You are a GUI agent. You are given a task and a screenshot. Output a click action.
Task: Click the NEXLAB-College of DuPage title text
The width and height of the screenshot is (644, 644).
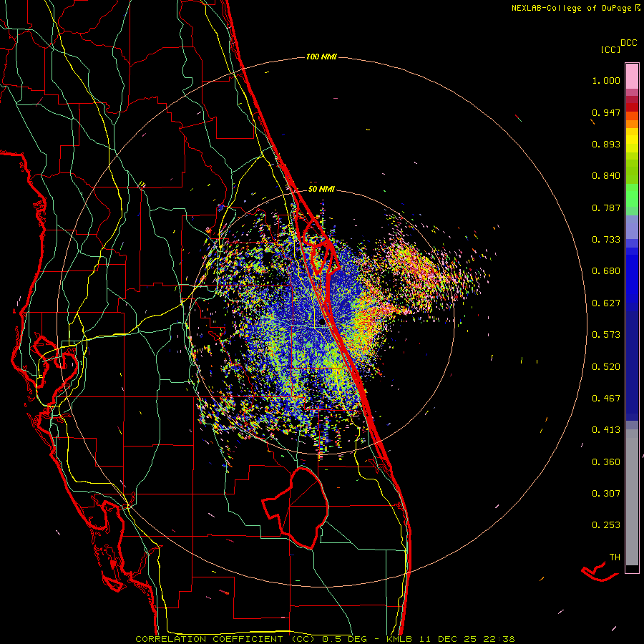point(571,8)
